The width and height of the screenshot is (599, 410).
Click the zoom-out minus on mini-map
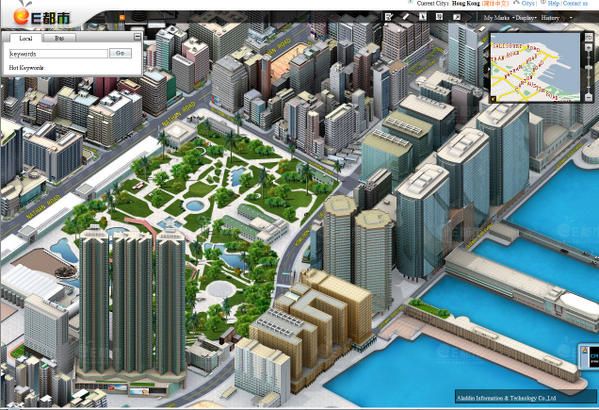tap(589, 97)
